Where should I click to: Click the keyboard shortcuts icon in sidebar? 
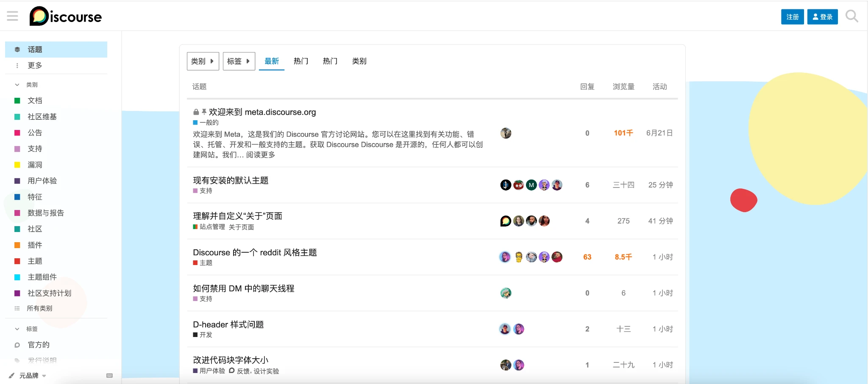pyautogui.click(x=109, y=376)
